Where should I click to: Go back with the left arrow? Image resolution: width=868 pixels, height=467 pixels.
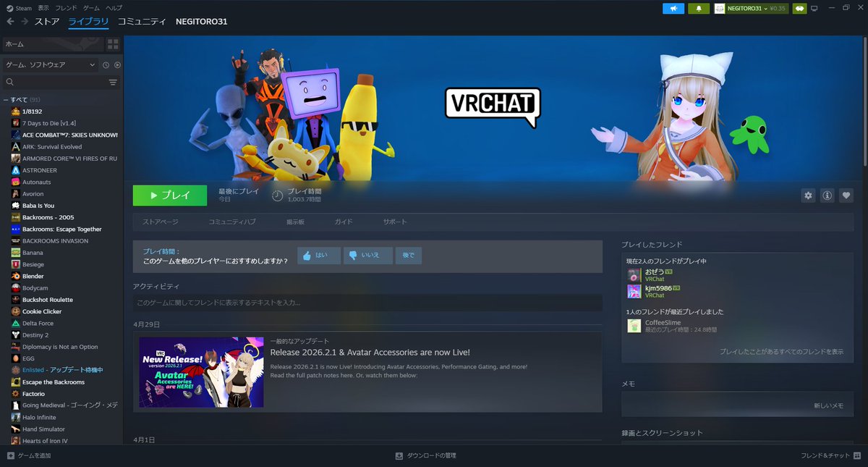click(10, 22)
